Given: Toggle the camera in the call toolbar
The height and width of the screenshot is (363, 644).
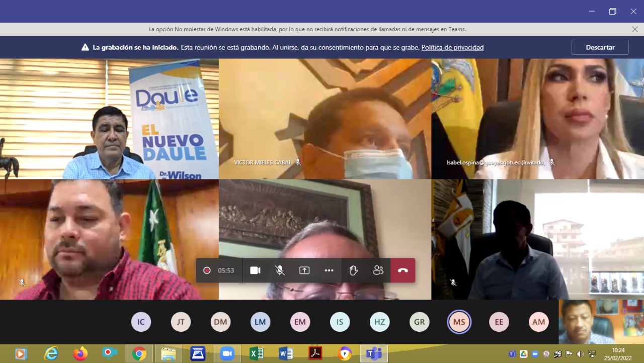Looking at the screenshot, I should tap(255, 270).
